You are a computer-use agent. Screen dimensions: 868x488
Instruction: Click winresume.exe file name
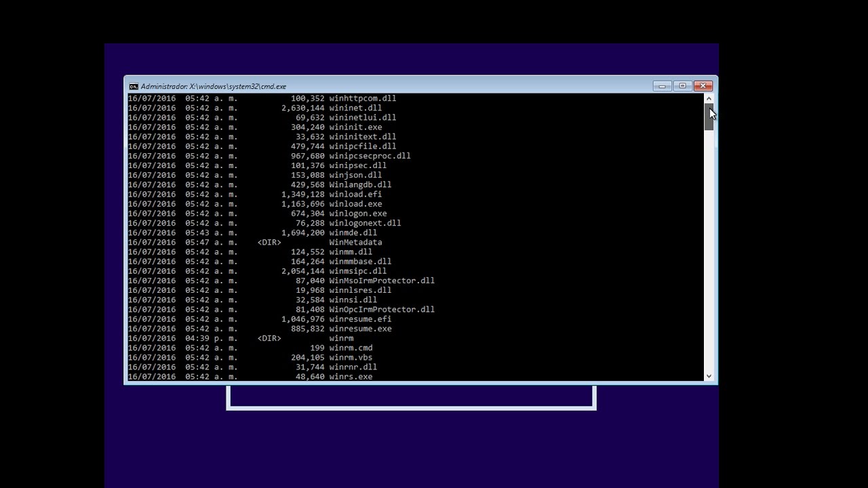click(360, 329)
